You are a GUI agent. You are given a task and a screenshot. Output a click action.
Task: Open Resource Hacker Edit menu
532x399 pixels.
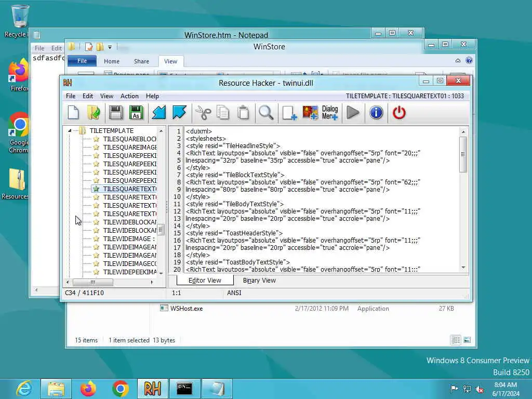[87, 96]
